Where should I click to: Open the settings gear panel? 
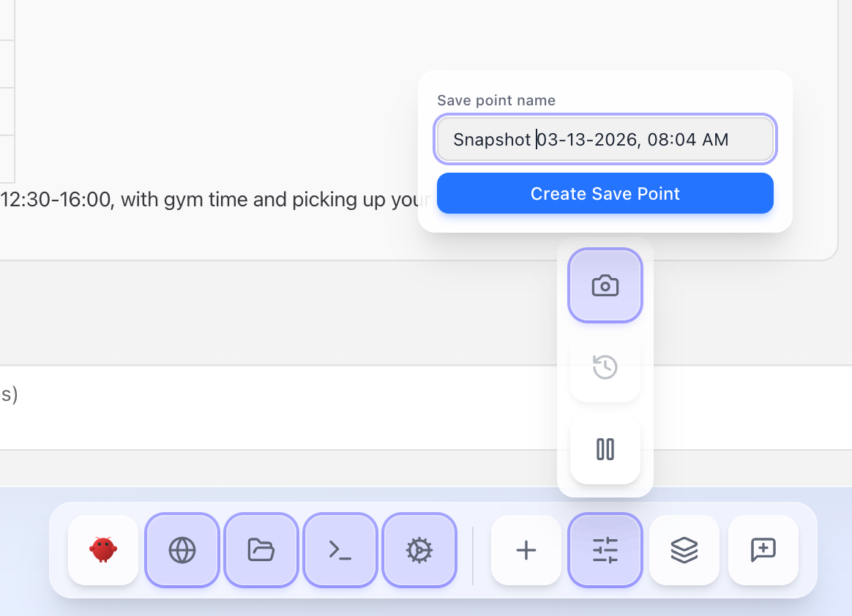(x=419, y=551)
